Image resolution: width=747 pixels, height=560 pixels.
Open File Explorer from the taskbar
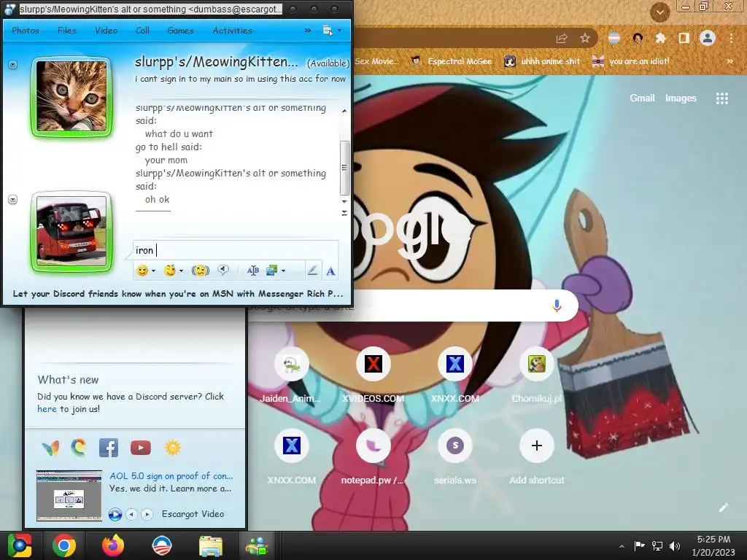point(210,545)
